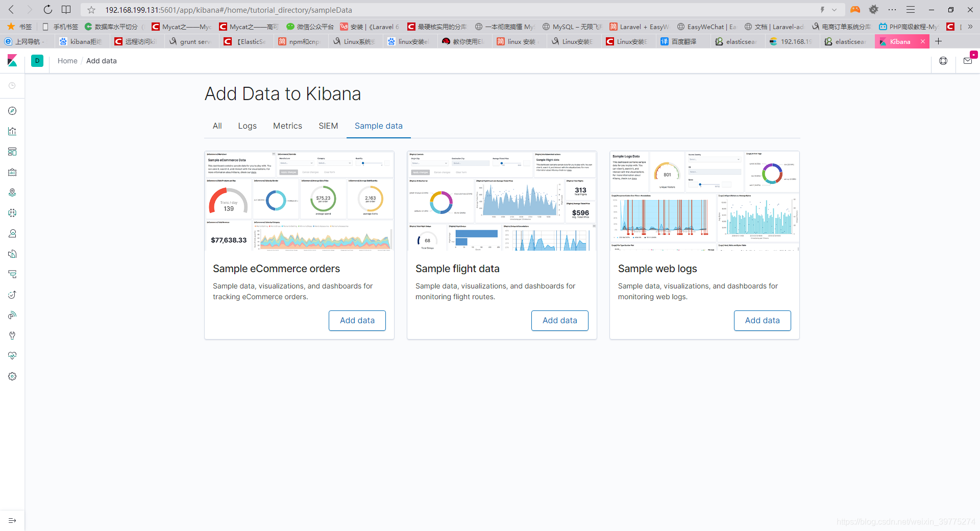Open the Dashboard app in sidebar
The height and width of the screenshot is (531, 980).
click(12, 152)
